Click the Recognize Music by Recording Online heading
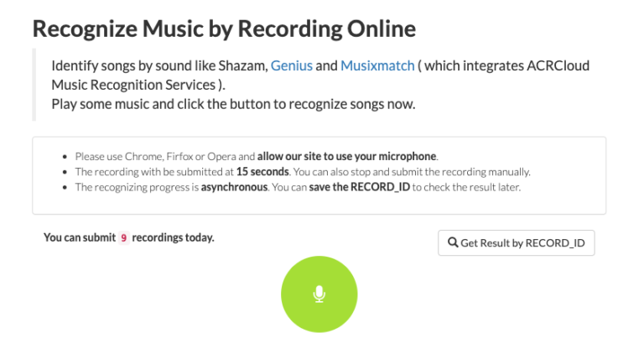 pos(224,29)
